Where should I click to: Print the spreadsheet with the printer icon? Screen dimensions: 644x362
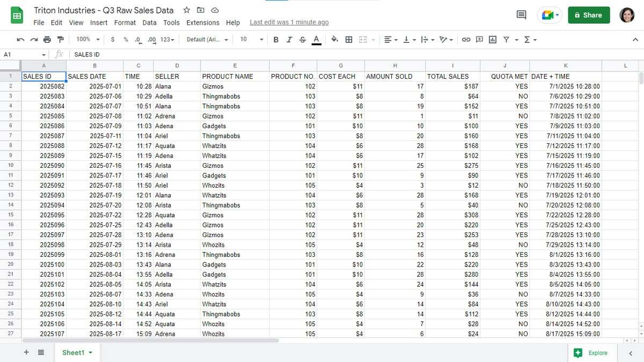pyautogui.click(x=47, y=40)
